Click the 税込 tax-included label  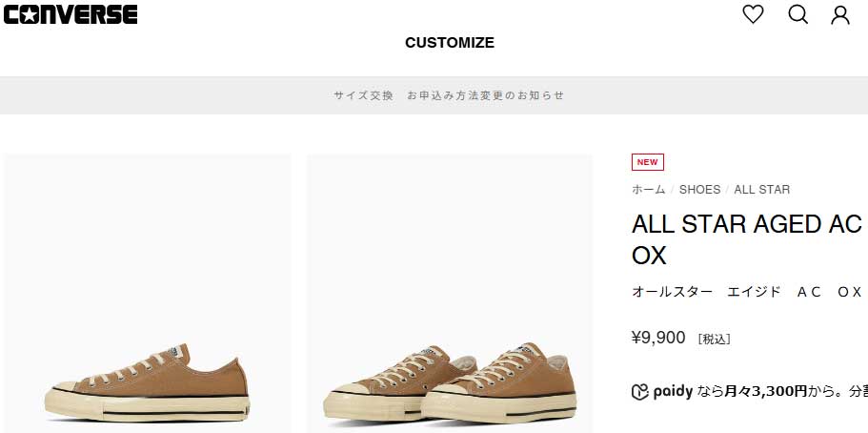[x=714, y=339]
